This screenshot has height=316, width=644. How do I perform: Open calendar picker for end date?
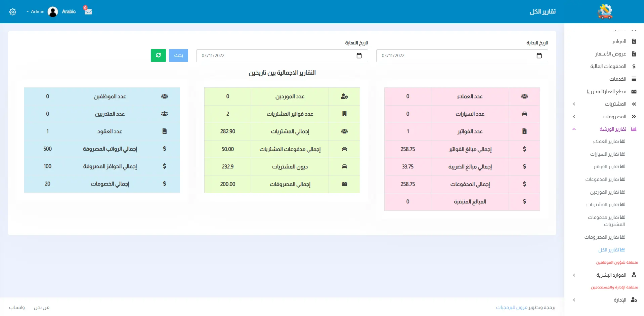click(359, 56)
